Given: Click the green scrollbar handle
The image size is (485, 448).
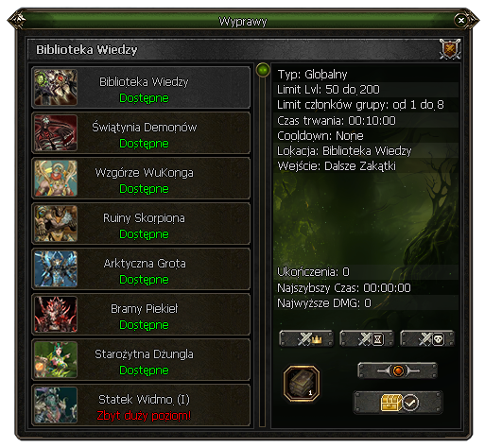Looking at the screenshot, I should (x=263, y=70).
